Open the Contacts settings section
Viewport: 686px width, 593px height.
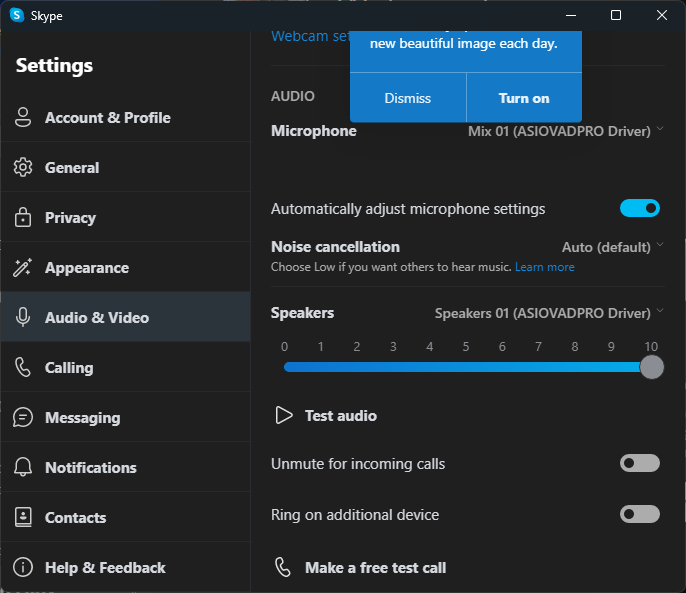[x=75, y=517]
